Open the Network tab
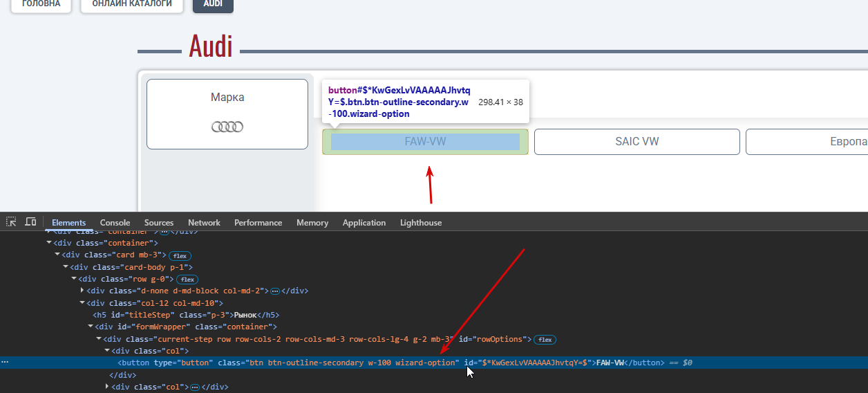Screen dimensions: 868x393 click(x=204, y=223)
